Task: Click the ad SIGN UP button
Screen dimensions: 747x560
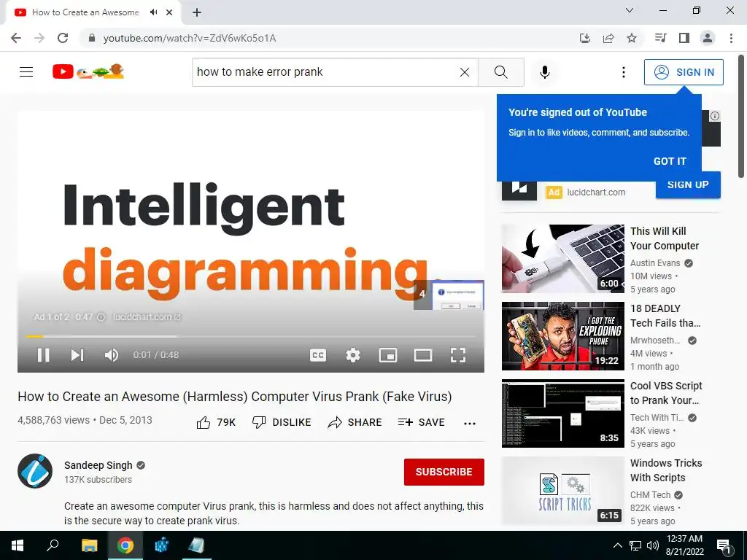Action: coord(688,184)
